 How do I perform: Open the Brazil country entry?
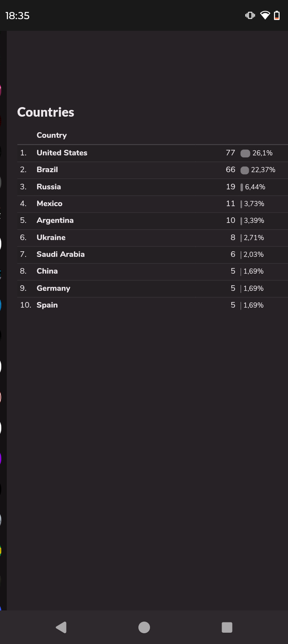coord(152,170)
